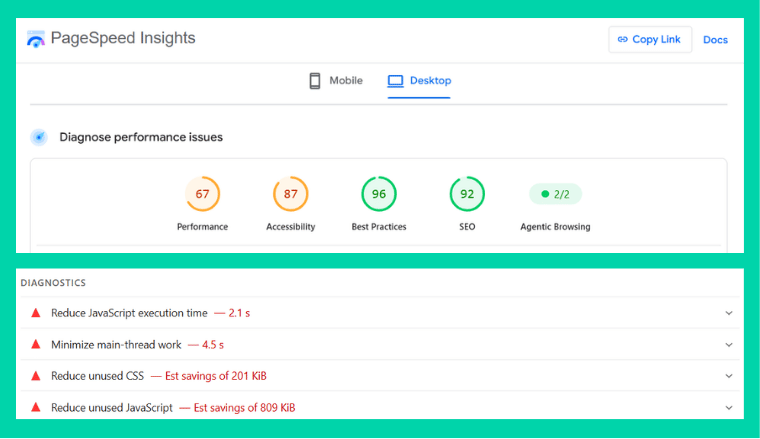760x439 pixels.
Task: Click the PageSpeed Insights logo icon
Action: 35,39
